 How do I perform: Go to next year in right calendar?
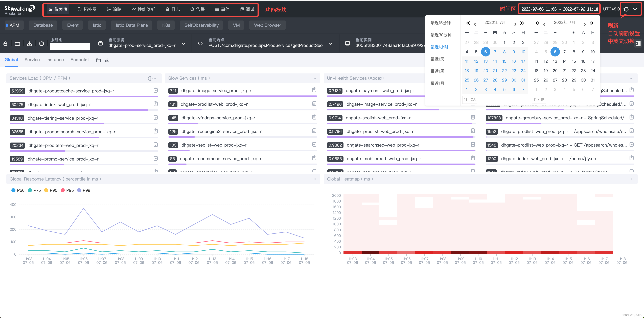click(591, 23)
